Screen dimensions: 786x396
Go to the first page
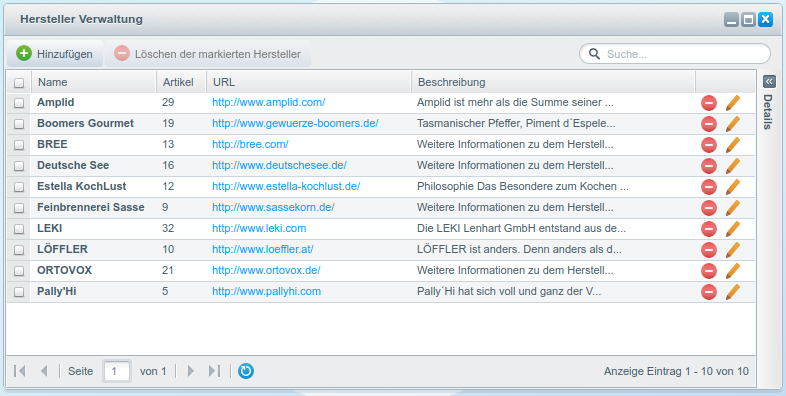(x=20, y=371)
